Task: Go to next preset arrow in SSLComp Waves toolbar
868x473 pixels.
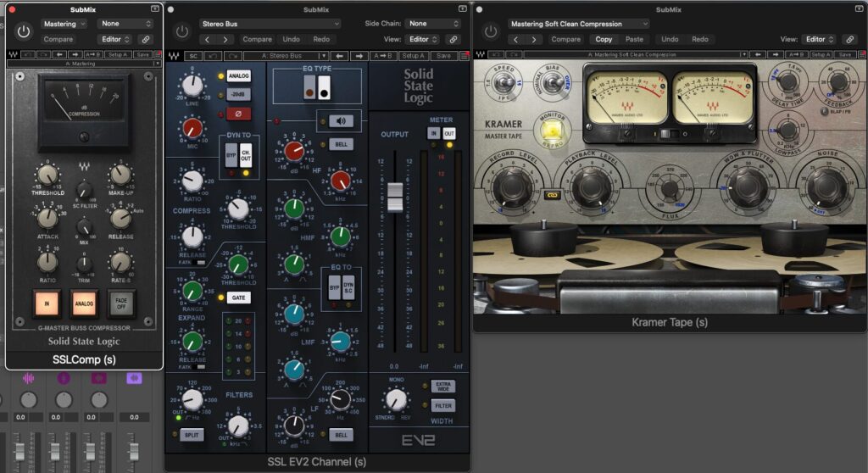Action: click(75, 55)
